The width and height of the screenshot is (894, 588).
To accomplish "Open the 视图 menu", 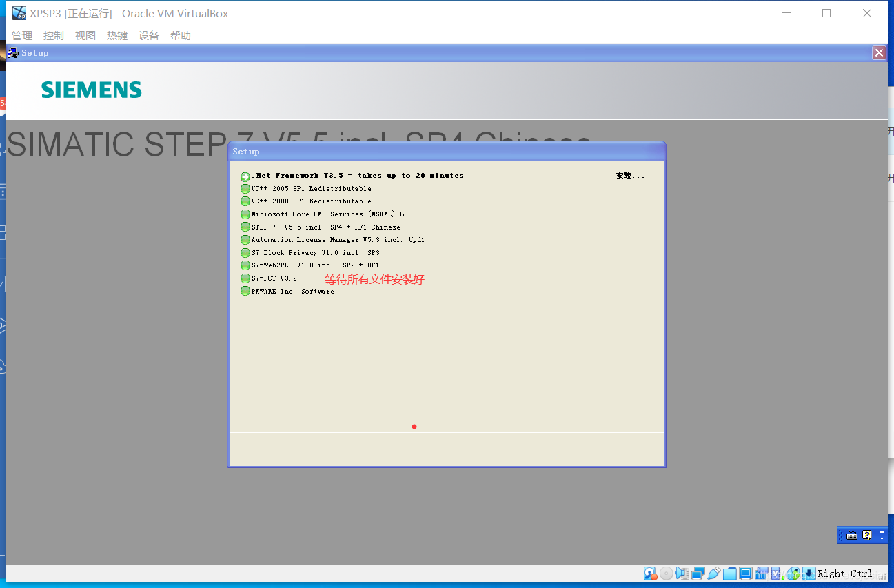I will 85,36.
